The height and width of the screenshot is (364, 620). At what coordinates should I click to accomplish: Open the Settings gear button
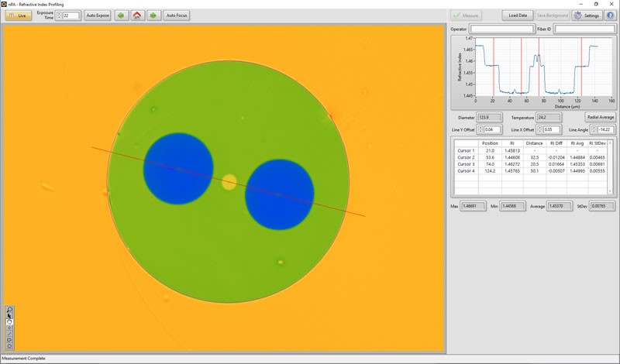coord(587,15)
